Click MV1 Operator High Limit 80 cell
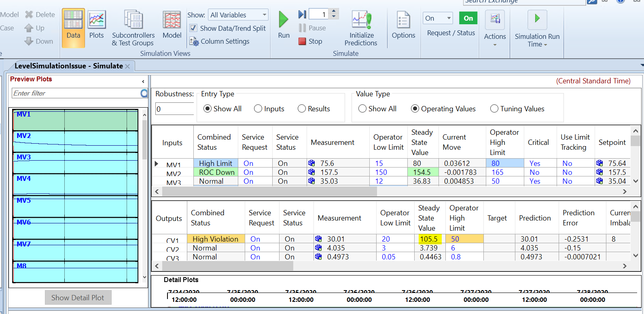Image resolution: width=644 pixels, height=314 pixels. (x=505, y=163)
